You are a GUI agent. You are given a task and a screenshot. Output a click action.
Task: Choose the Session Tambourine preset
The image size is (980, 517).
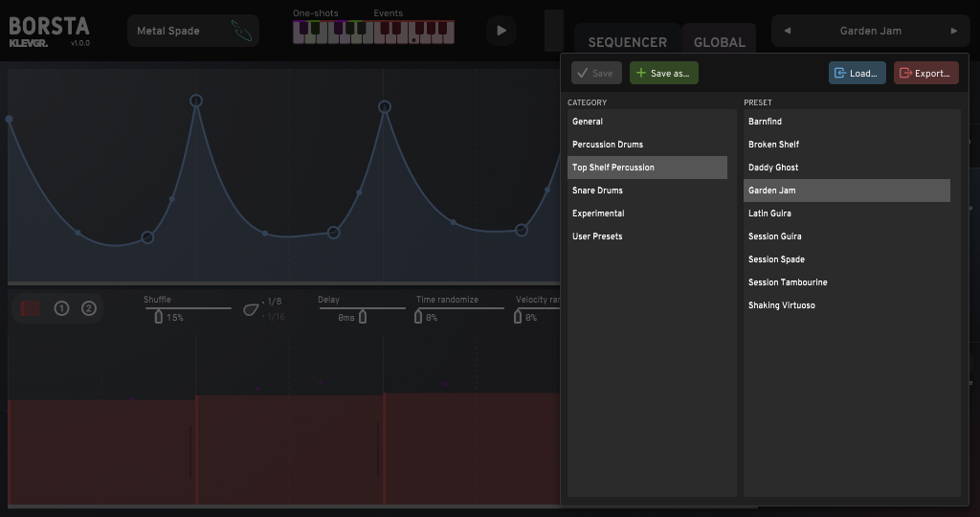coord(847,282)
